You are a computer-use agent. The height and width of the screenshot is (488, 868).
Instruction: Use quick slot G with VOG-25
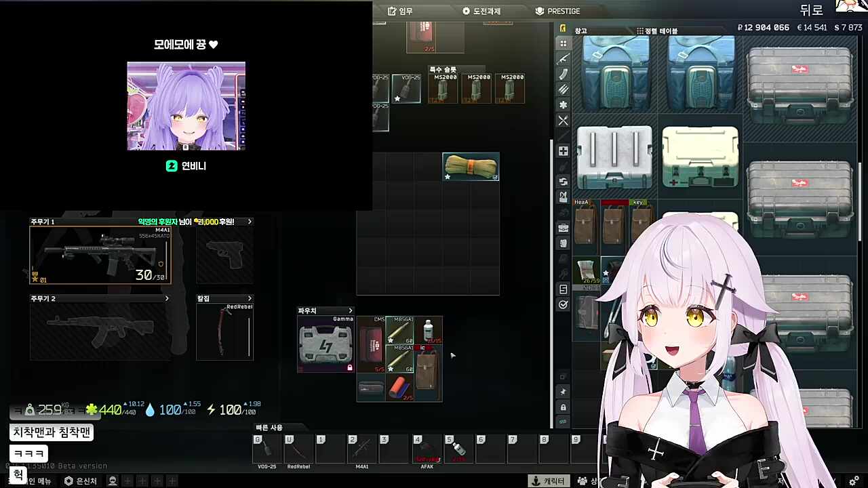pyautogui.click(x=267, y=449)
